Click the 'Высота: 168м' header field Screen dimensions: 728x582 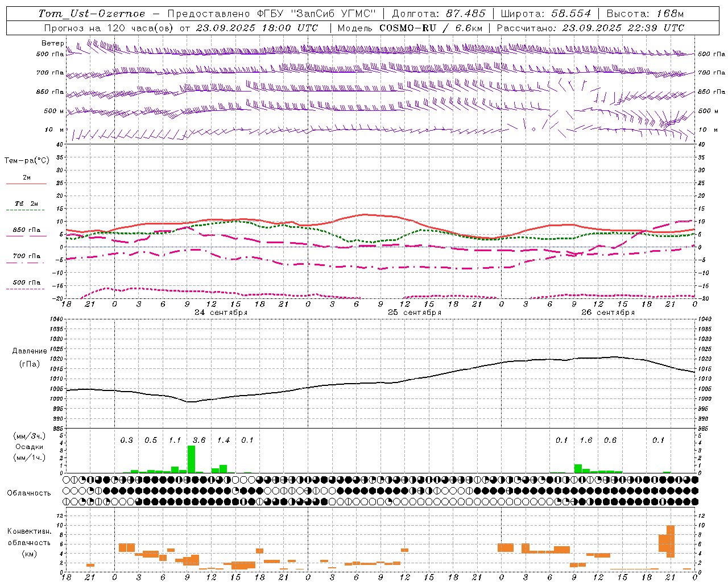[646, 14]
